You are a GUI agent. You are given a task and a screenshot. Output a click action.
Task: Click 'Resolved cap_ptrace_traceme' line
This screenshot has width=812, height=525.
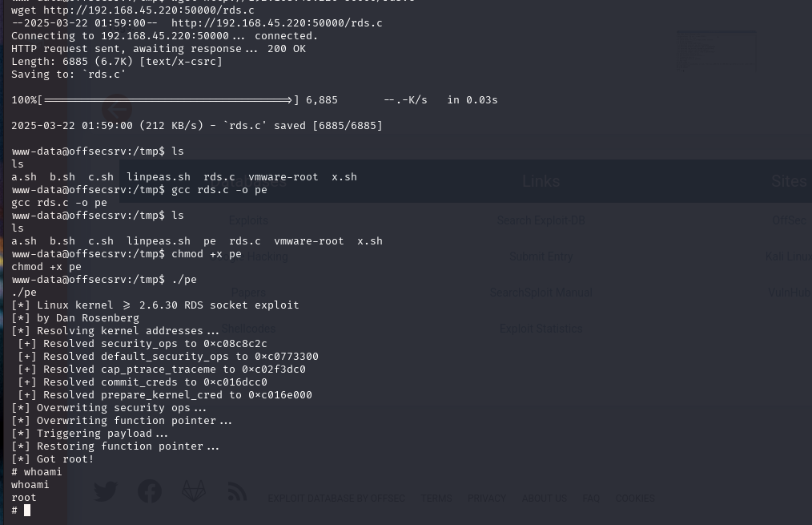[x=162, y=370]
